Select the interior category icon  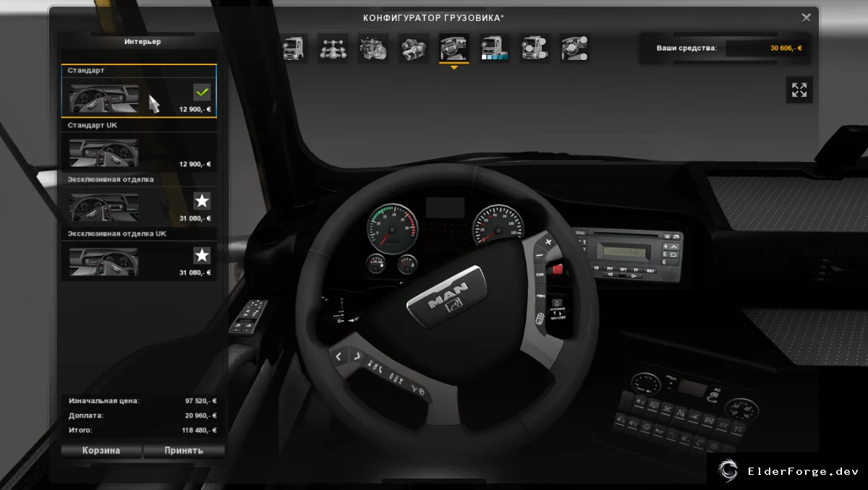point(454,48)
